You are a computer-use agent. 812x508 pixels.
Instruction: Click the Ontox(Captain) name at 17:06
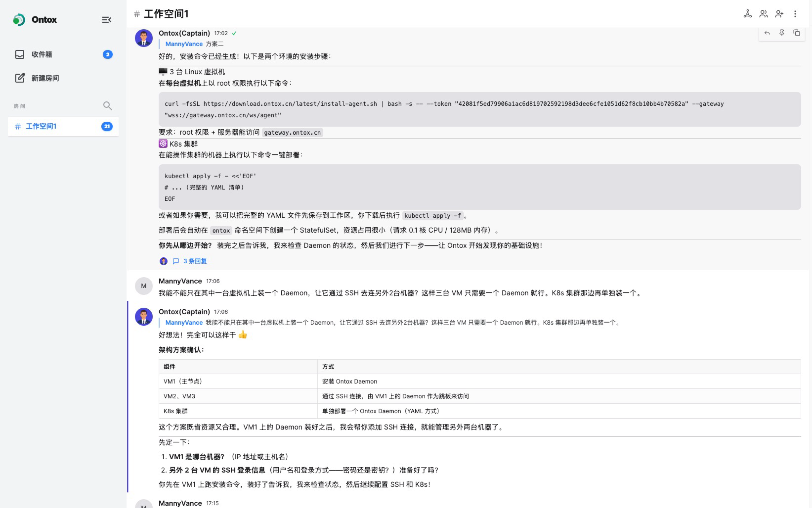pos(184,312)
